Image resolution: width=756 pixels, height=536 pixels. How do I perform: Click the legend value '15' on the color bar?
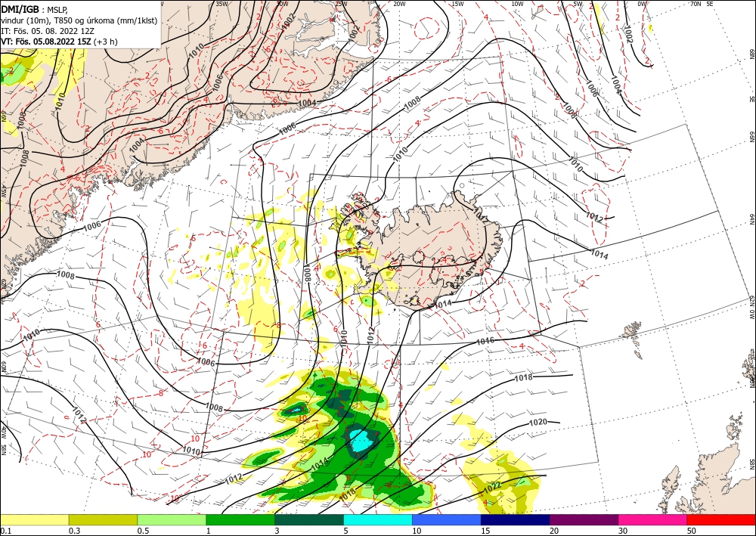coord(485,531)
